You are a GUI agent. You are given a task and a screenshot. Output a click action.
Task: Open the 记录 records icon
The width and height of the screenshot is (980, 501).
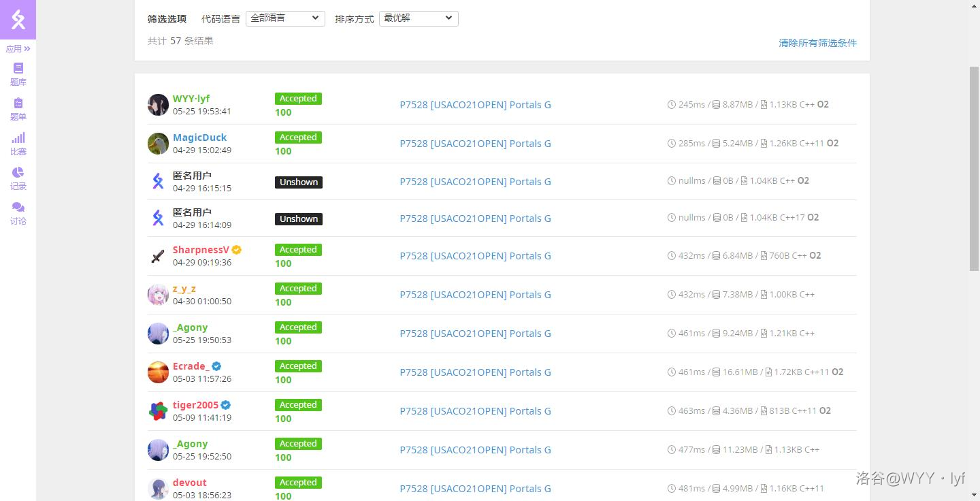18,178
